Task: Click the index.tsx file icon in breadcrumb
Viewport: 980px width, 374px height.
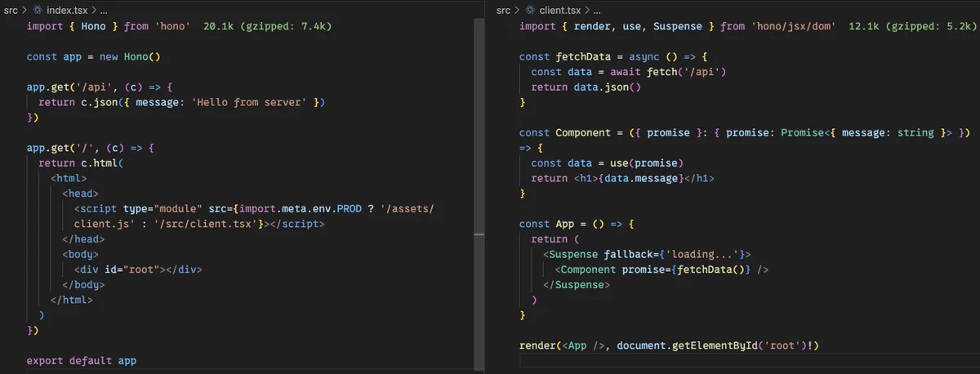Action: point(37,10)
